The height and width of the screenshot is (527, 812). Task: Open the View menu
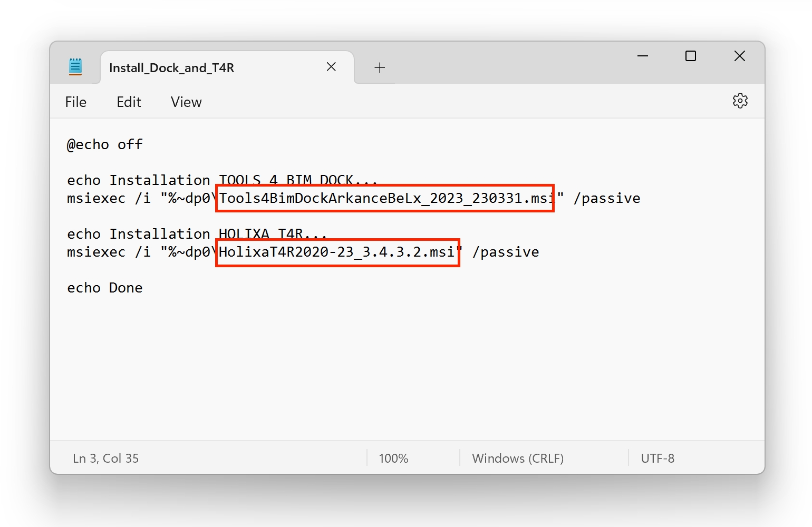tap(186, 102)
